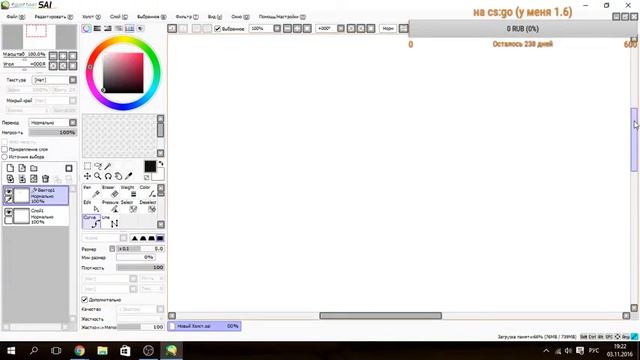Show the color mixer panel
The image size is (640, 360).
click(x=118, y=28)
